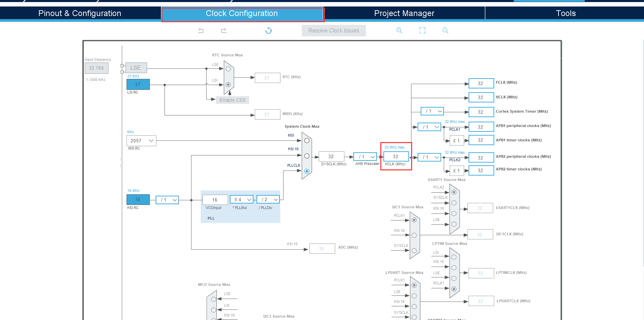The height and width of the screenshot is (320, 644).
Task: Open the APB2 prescaler dropdown
Action: pos(429,157)
